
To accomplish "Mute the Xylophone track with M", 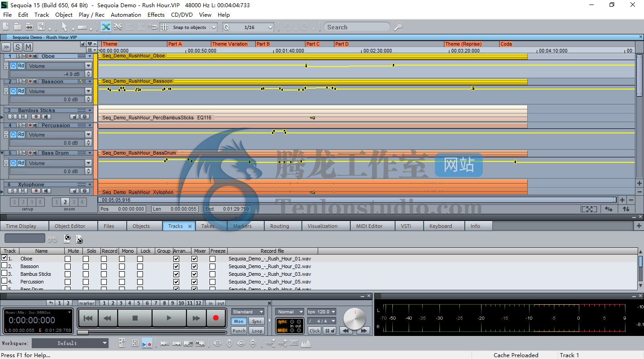I will (x=22, y=191).
